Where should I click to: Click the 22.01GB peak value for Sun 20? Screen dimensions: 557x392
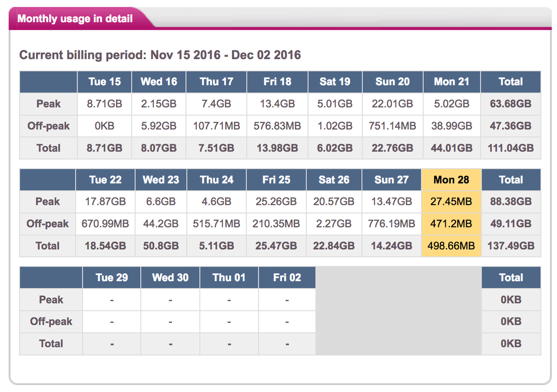392,104
